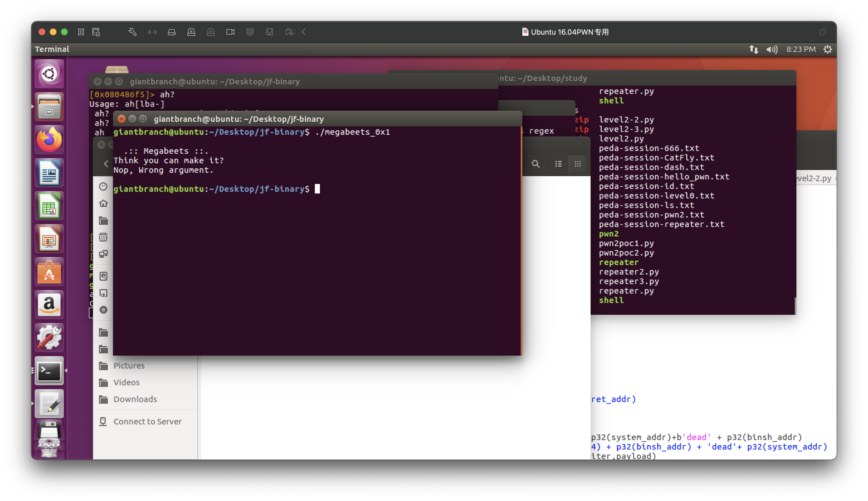Image resolution: width=868 pixels, height=501 pixels.
Task: Open system power gear menu
Action: 827,49
